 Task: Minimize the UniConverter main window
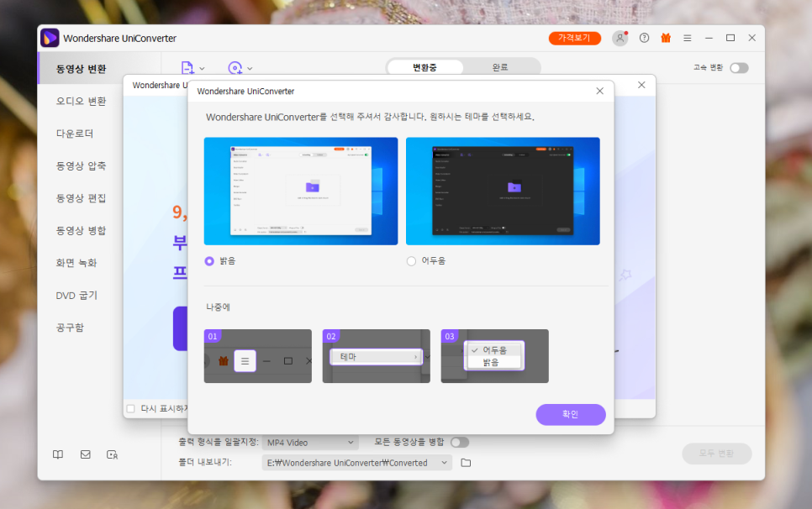[x=709, y=38]
